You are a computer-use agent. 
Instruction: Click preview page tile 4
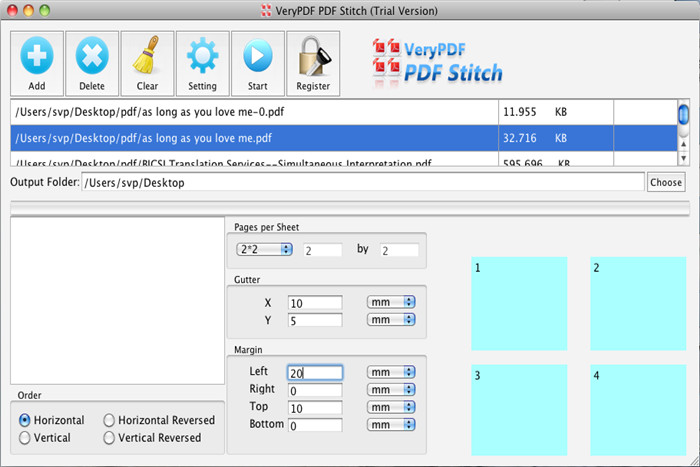[x=638, y=410]
